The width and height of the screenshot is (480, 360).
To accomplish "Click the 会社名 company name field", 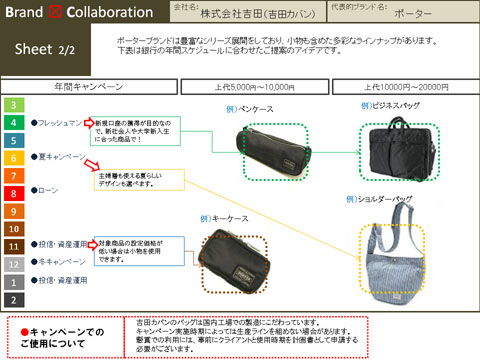I will click(248, 11).
